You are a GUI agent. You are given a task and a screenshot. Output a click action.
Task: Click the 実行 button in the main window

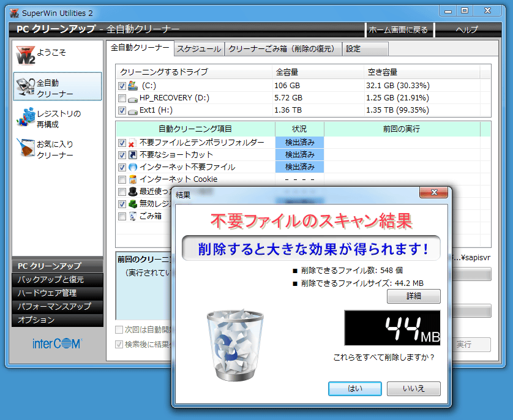(x=471, y=345)
